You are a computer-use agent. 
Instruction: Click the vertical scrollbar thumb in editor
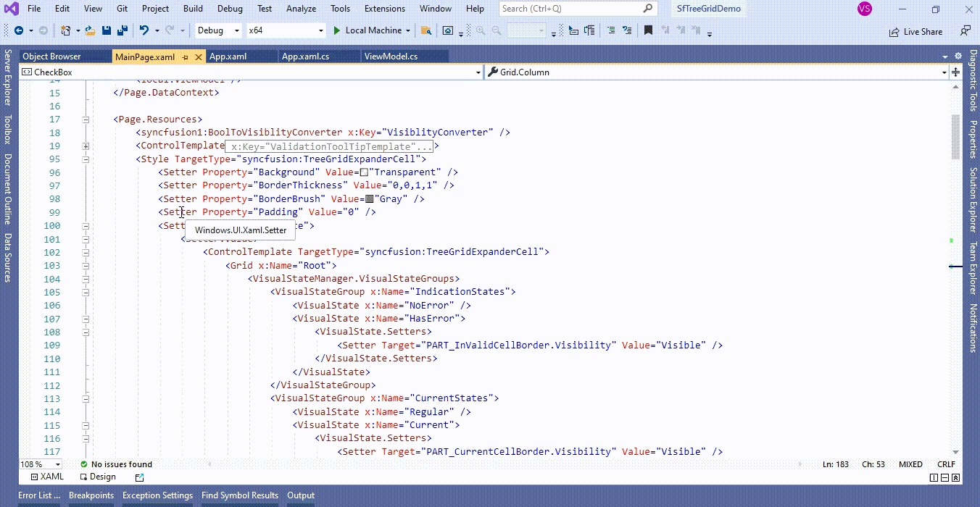click(955, 138)
